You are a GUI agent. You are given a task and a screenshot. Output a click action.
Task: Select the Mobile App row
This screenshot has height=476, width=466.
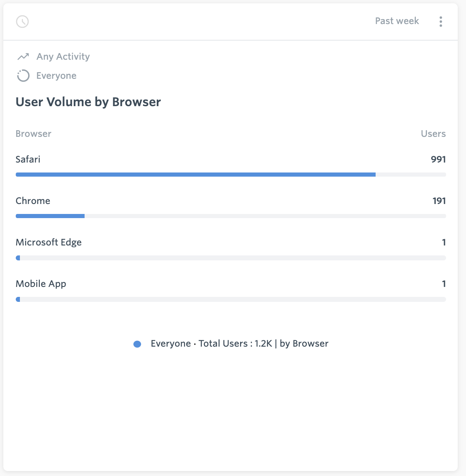41,284
